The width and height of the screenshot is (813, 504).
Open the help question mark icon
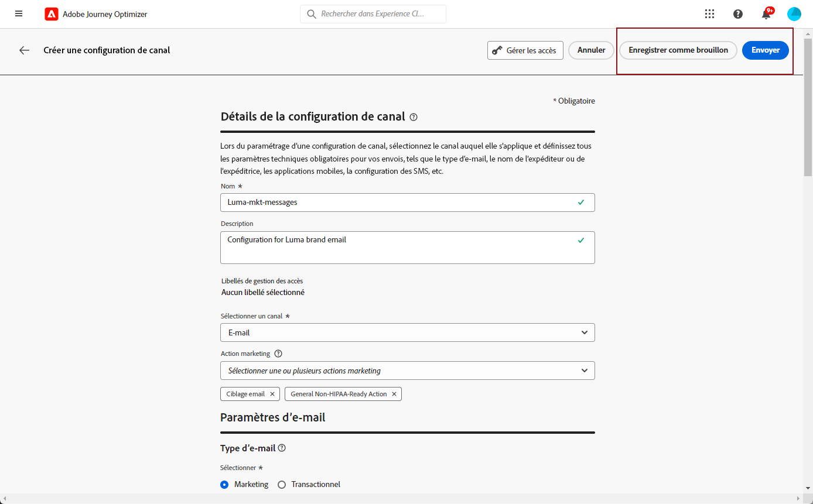point(738,14)
